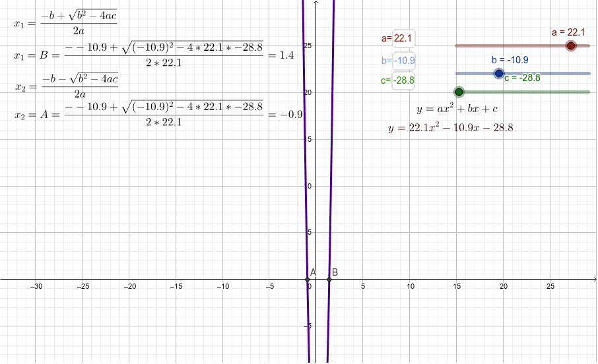Click the c input box showing -28.8

coord(403,80)
